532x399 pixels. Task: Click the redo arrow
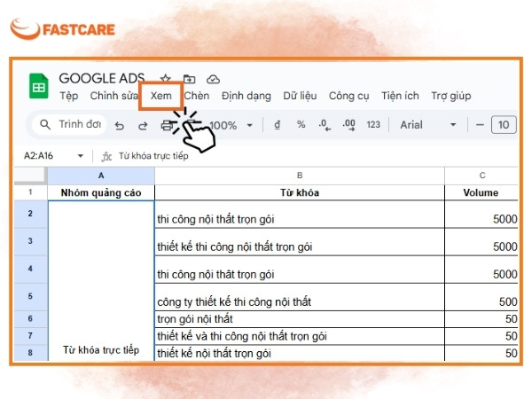pos(143,126)
